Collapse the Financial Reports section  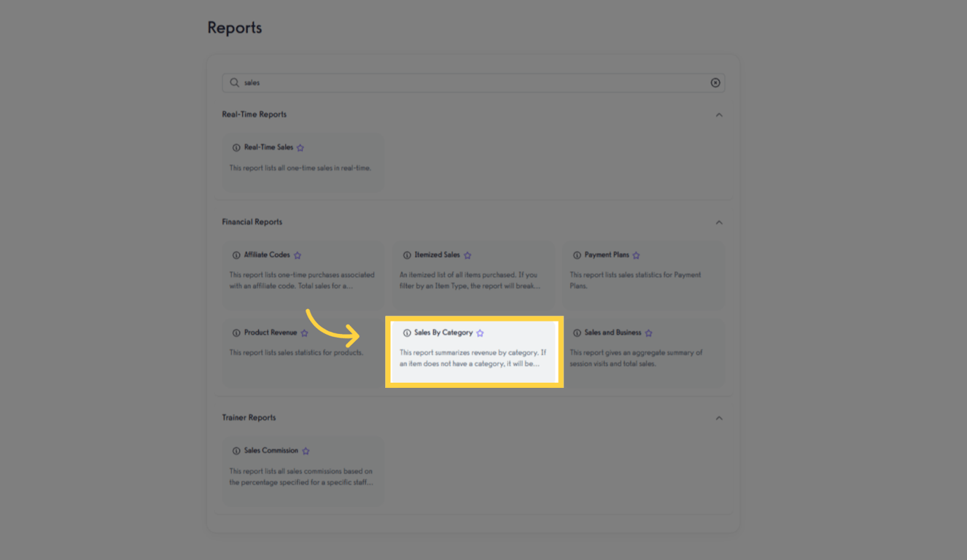[x=720, y=222]
